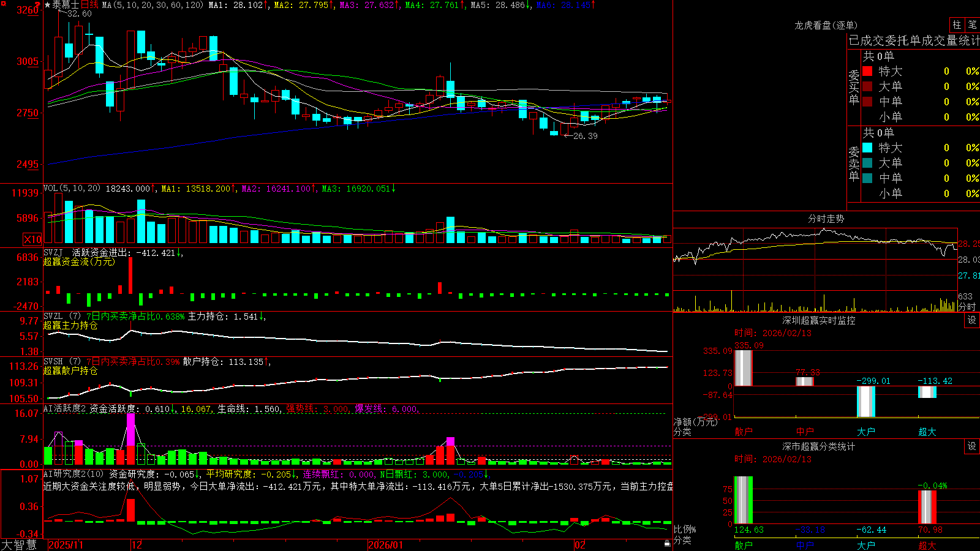Click the tall magenta AI活跃度 bar in December

130,438
